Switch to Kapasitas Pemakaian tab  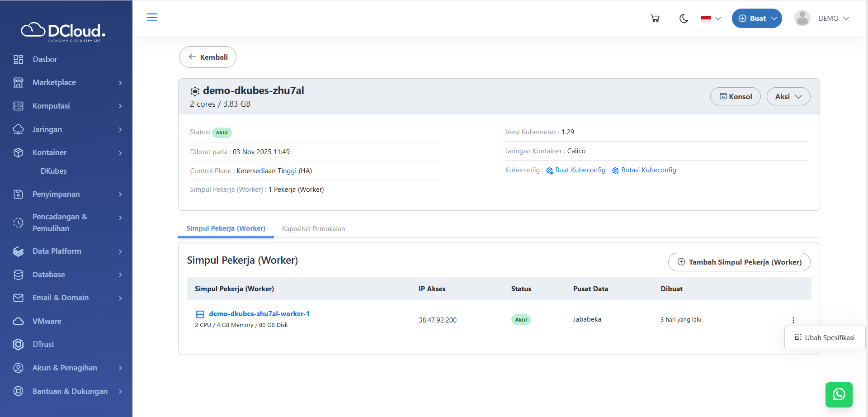313,229
